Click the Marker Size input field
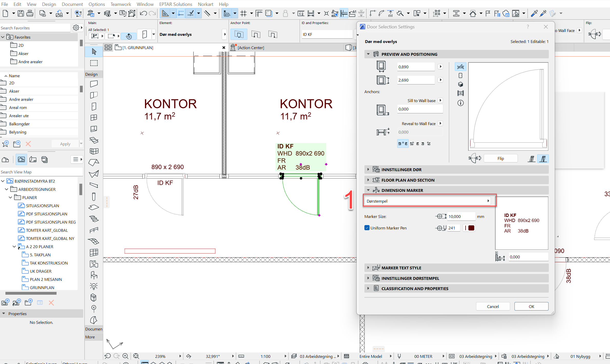The image size is (610, 364). [461, 216]
